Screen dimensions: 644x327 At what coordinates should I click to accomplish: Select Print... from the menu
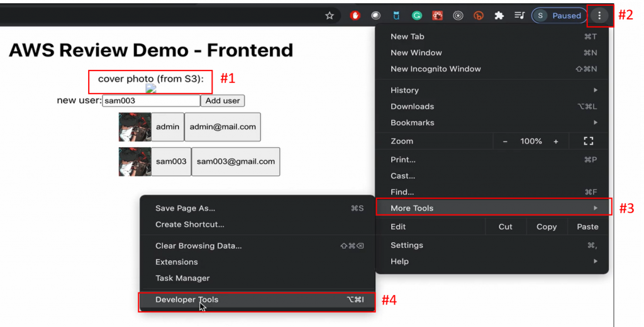492,160
